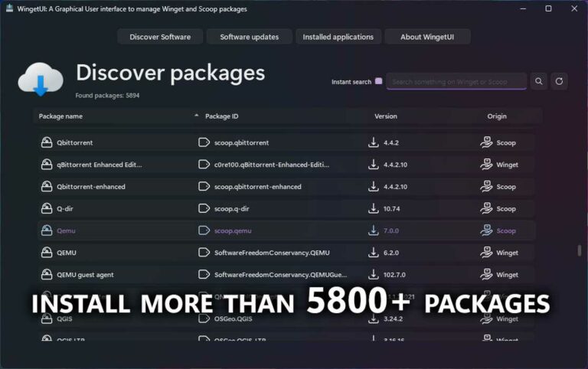The height and width of the screenshot is (369, 588).
Task: Click the qBittorrent Enhanced Edit... package icon
Action: [x=47, y=165]
